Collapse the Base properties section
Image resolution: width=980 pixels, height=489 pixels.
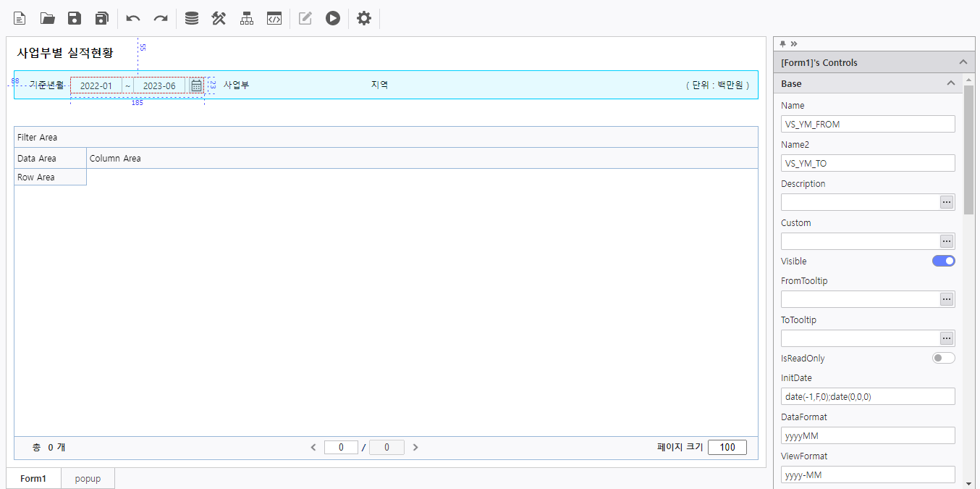tap(951, 83)
